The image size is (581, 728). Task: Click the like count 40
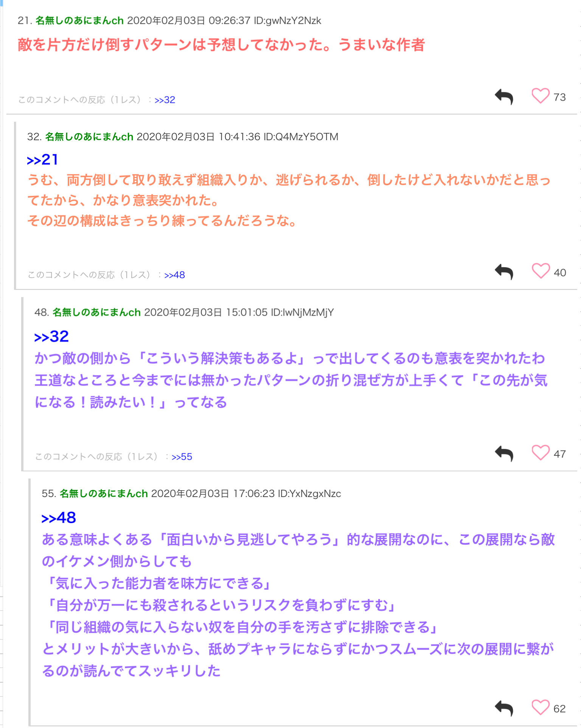(560, 273)
